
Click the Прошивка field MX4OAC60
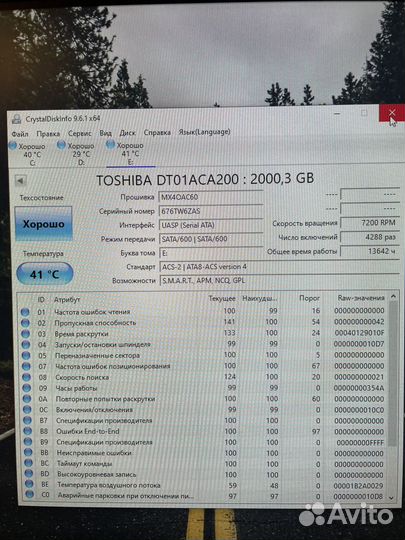(211, 197)
